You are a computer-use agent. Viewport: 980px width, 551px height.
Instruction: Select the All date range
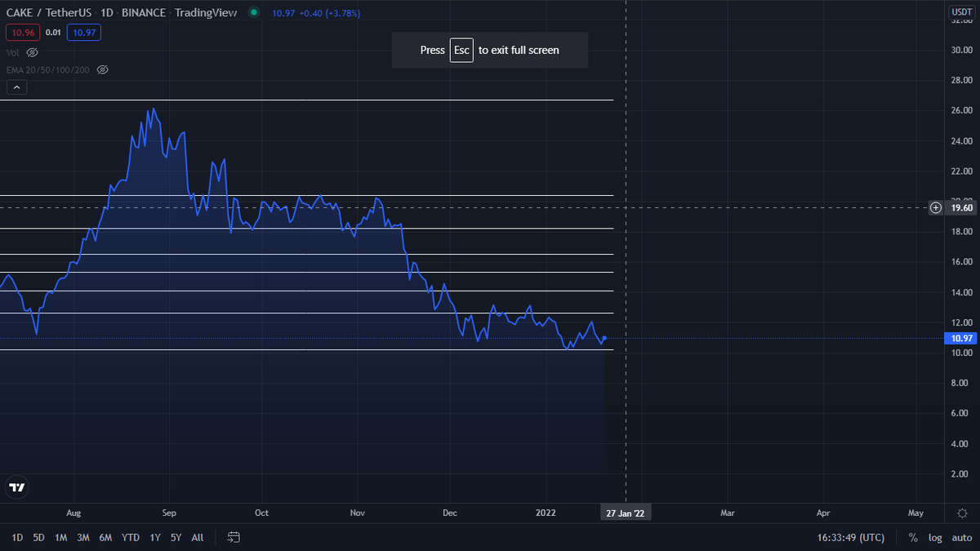pyautogui.click(x=197, y=537)
